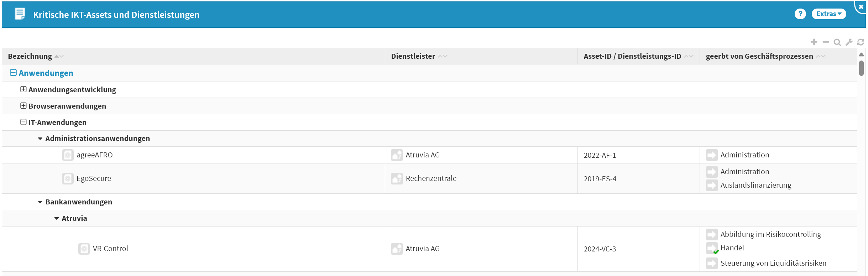Click the wrench settings icon

click(x=849, y=42)
